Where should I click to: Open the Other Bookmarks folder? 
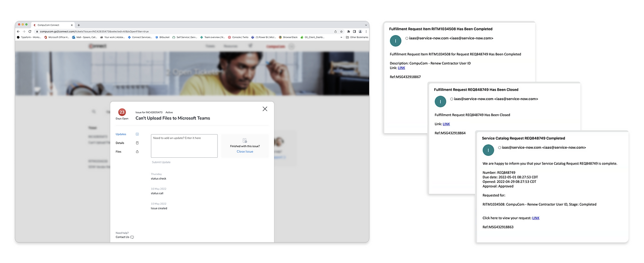(x=357, y=37)
